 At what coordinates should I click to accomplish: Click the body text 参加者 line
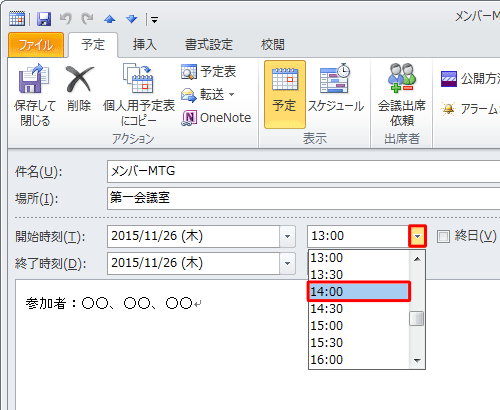113,303
